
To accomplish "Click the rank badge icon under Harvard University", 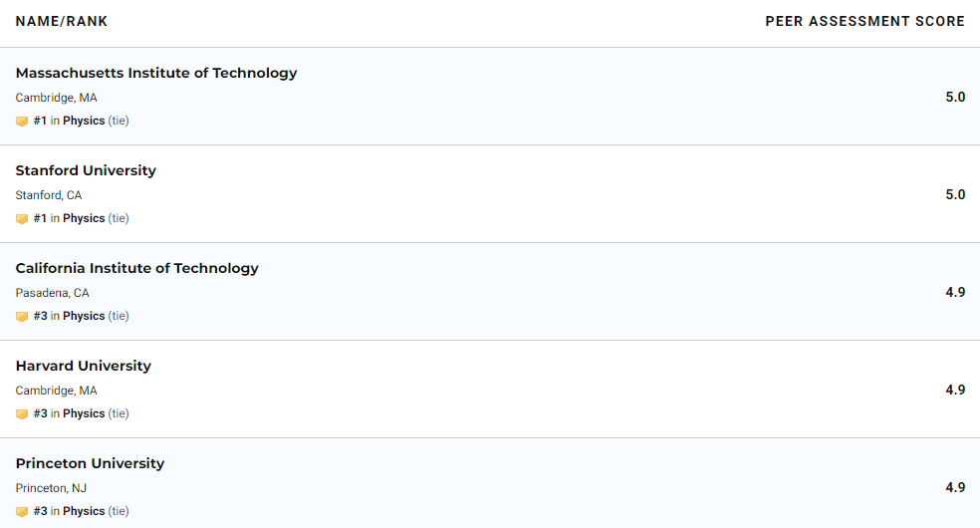I will 22,414.
